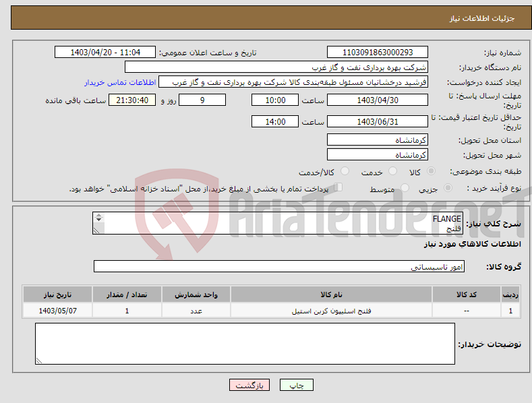
Task: Click the request creator field فرشید درخشانیان
Action: point(293,82)
